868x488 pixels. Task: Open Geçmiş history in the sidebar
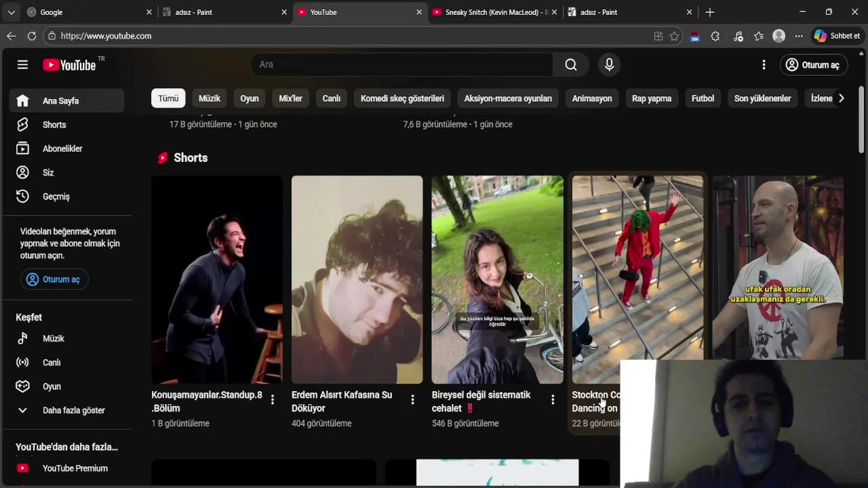[x=66, y=197]
